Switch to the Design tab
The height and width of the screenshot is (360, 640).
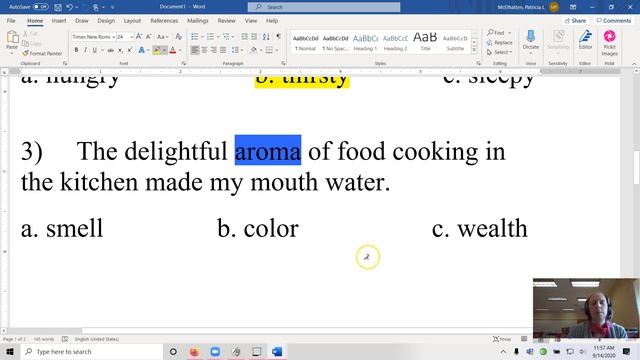(x=106, y=20)
